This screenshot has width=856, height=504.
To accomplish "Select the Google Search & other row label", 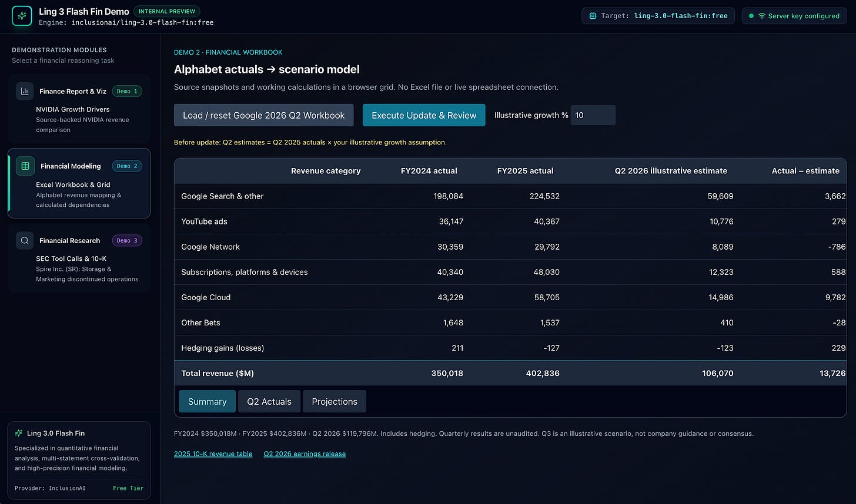I will tap(222, 196).
